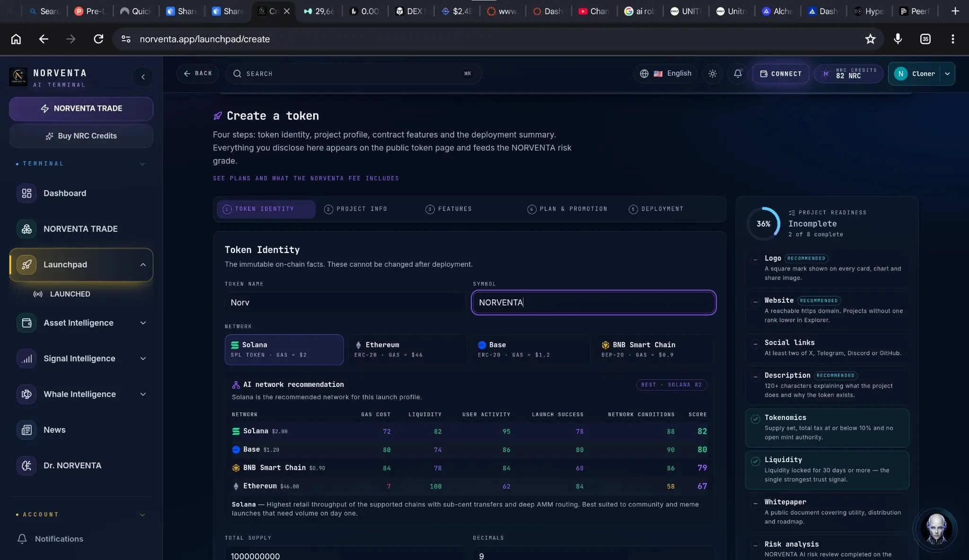969x560 pixels.
Task: Click the Total Supply input field
Action: [344, 554]
